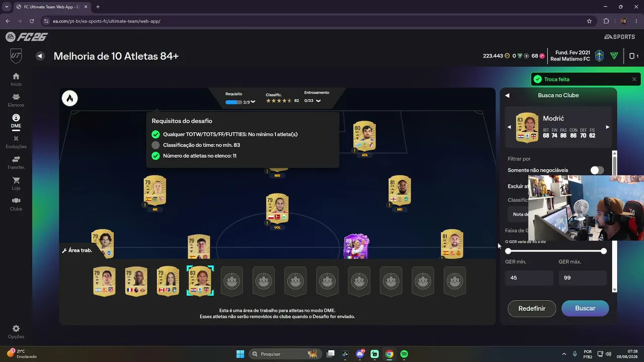This screenshot has height=362, width=644.
Task: Open Task View on the taskbar
Action: (x=330, y=354)
